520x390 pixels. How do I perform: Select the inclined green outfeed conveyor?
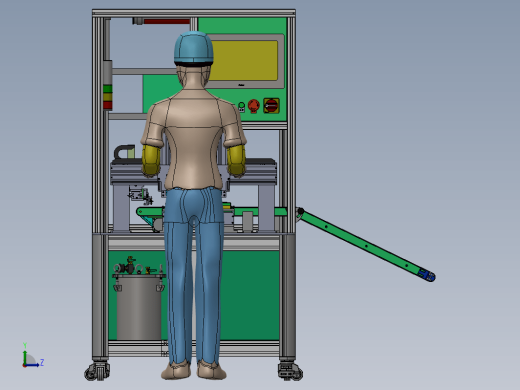point(365,245)
